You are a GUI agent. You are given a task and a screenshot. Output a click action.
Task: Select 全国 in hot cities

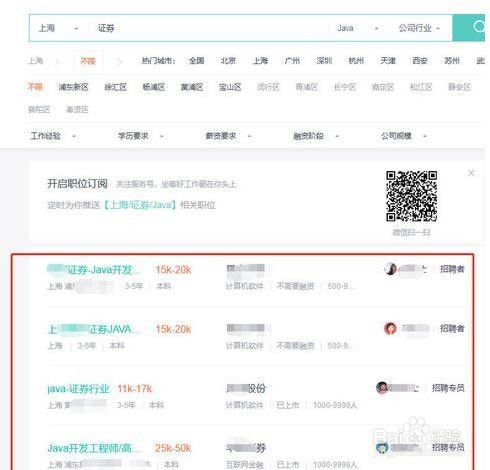(x=196, y=61)
